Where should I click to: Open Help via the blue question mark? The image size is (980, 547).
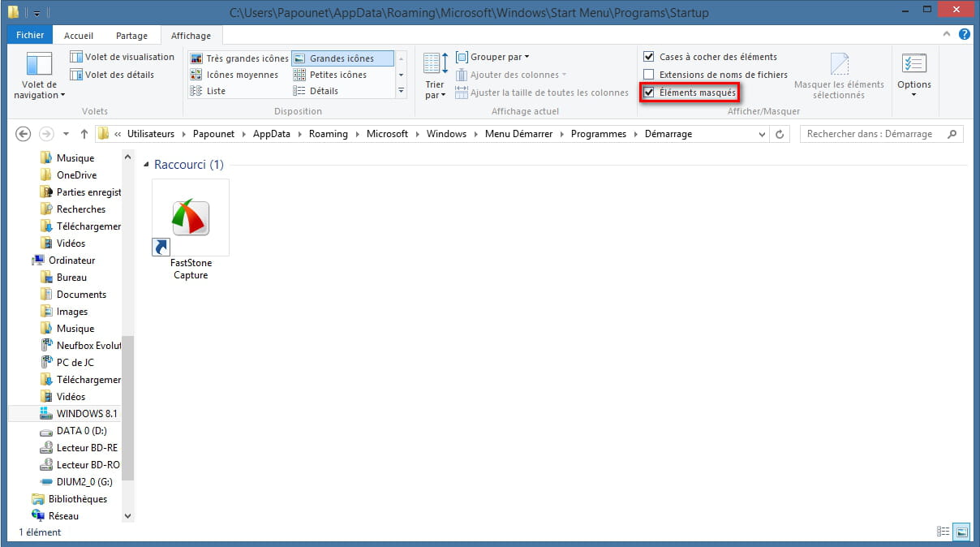[x=965, y=35]
